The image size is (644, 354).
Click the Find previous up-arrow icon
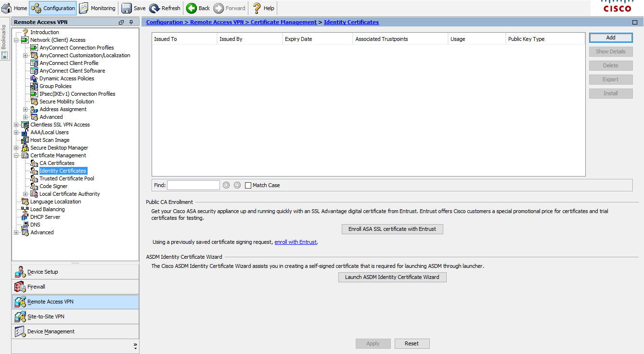pyautogui.click(x=237, y=185)
